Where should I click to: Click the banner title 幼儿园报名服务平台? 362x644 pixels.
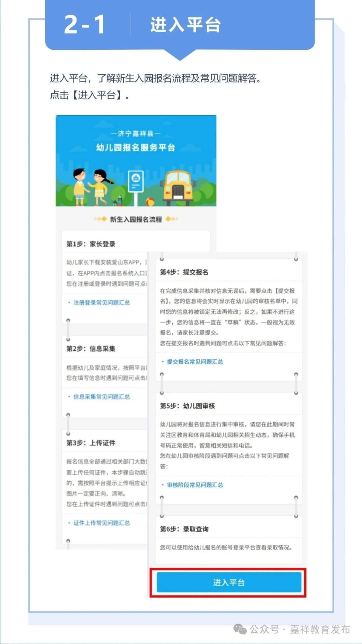[x=136, y=147]
